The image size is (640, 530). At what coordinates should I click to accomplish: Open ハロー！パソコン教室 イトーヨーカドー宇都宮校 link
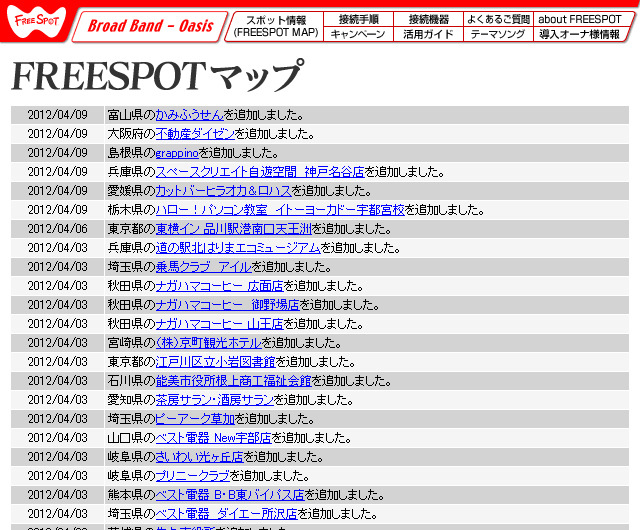point(280,210)
